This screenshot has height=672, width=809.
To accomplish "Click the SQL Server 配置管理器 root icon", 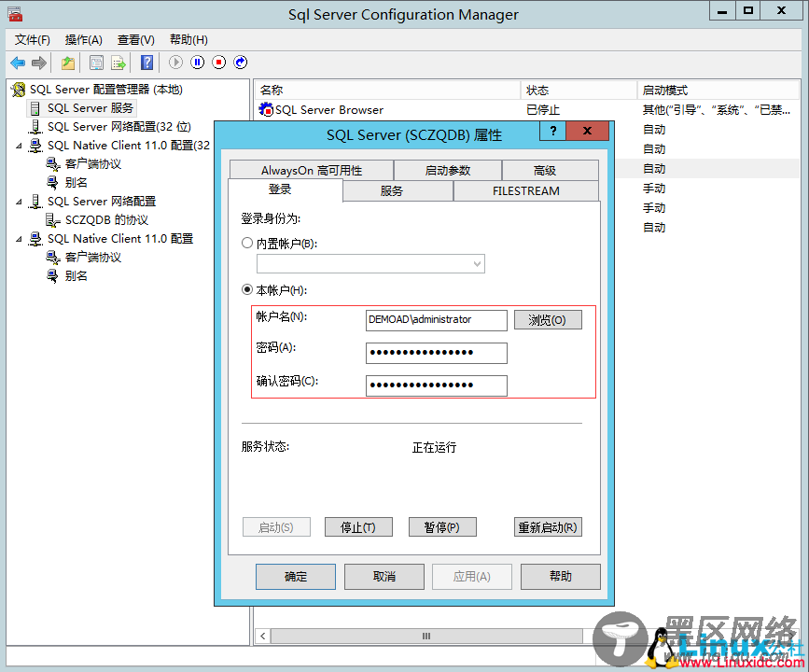I will tap(19, 90).
